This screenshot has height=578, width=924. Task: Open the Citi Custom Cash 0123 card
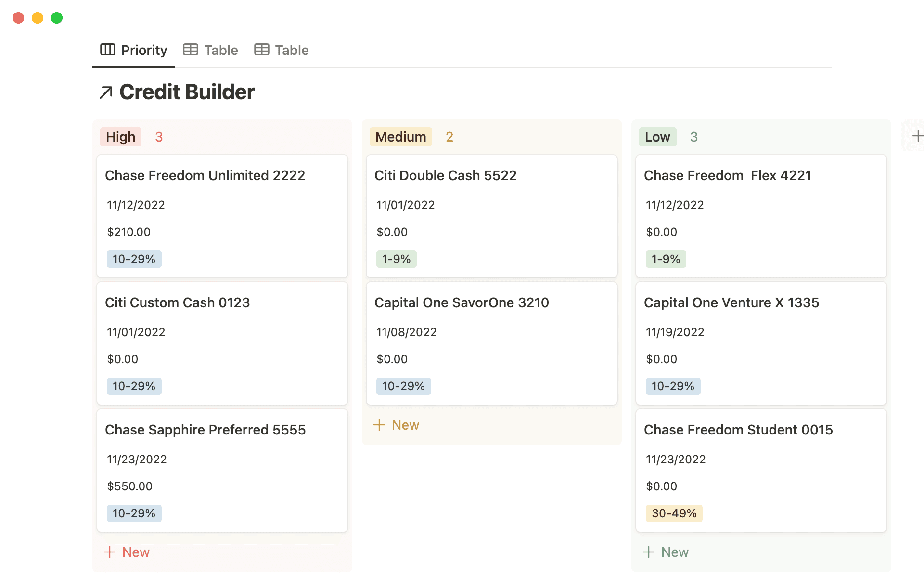[222, 343]
